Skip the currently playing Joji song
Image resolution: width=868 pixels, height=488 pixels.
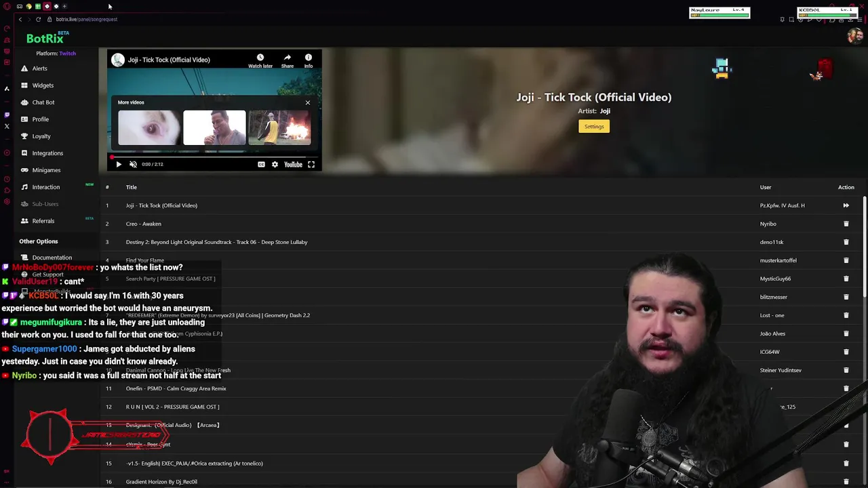coord(846,205)
